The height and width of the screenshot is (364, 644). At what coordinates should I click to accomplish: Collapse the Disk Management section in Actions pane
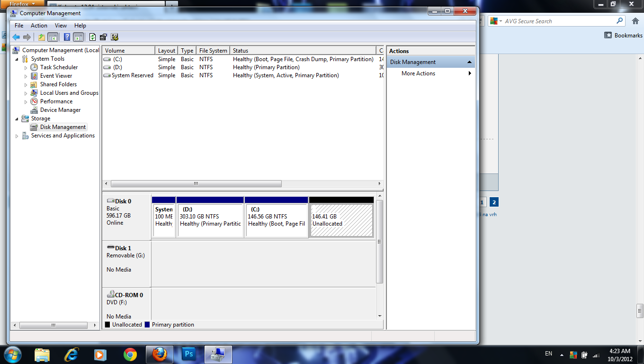[x=469, y=62]
